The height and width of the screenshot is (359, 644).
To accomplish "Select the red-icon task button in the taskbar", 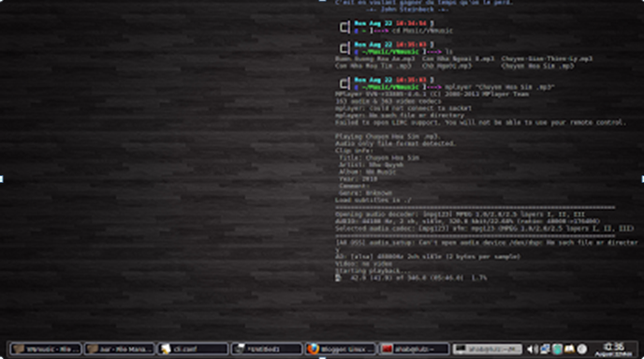I will (414, 349).
